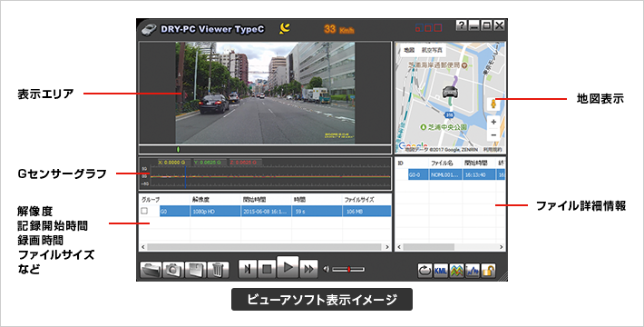Check the G0 group checkbox
Image resolution: width=644 pixels, height=327 pixels.
point(144,211)
